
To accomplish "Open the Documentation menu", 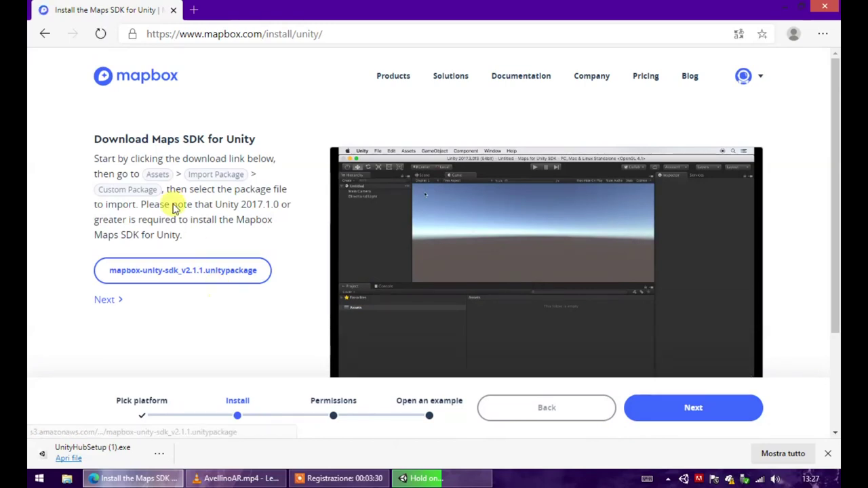I will (x=521, y=76).
